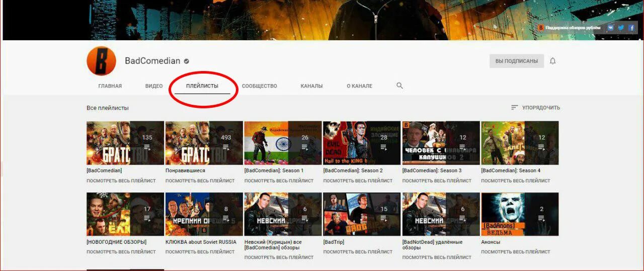
Task: Click playlist count overlay on [BadNotDead] thumbnail
Action: coord(463,214)
